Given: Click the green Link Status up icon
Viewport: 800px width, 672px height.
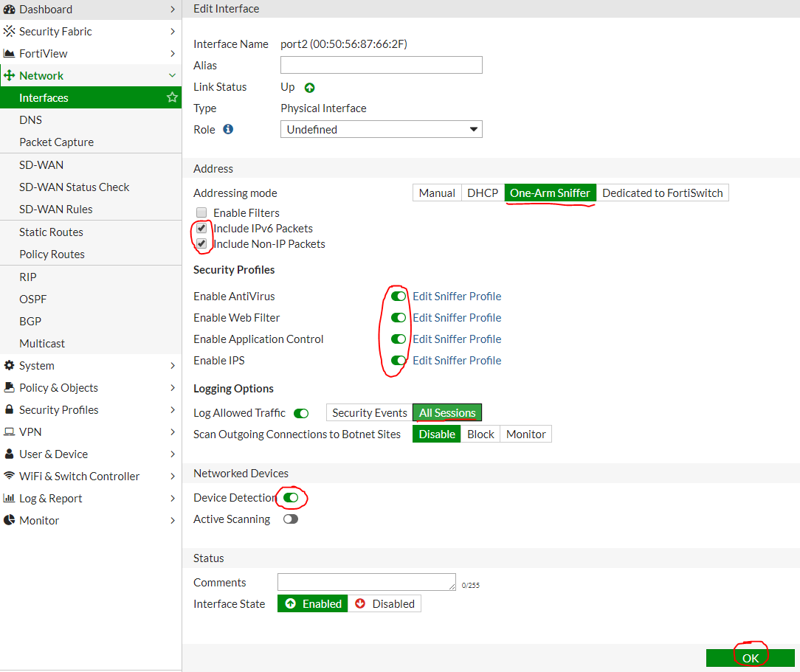Looking at the screenshot, I should (x=309, y=88).
